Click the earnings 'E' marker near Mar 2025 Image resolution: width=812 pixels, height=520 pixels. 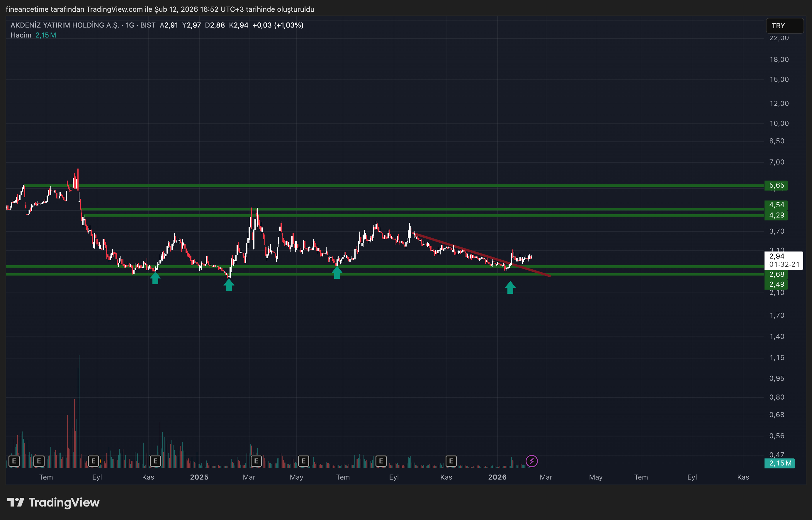256,461
